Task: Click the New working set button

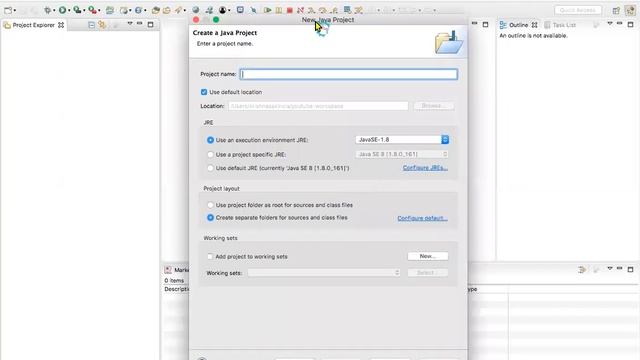Action: [x=428, y=256]
